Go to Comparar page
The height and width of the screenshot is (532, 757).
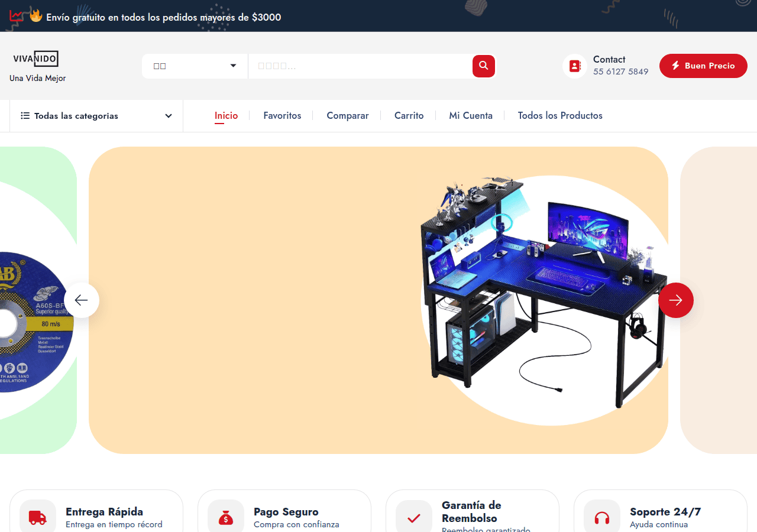[348, 116]
